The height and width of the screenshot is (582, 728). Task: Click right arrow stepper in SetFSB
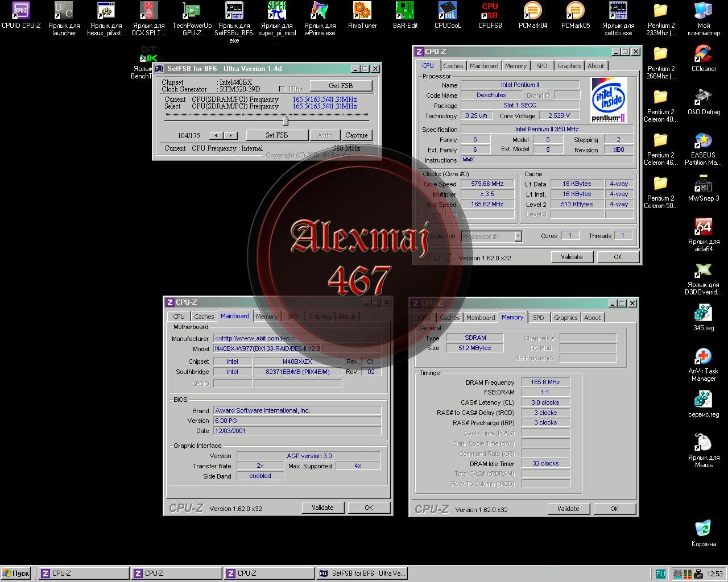click(230, 135)
